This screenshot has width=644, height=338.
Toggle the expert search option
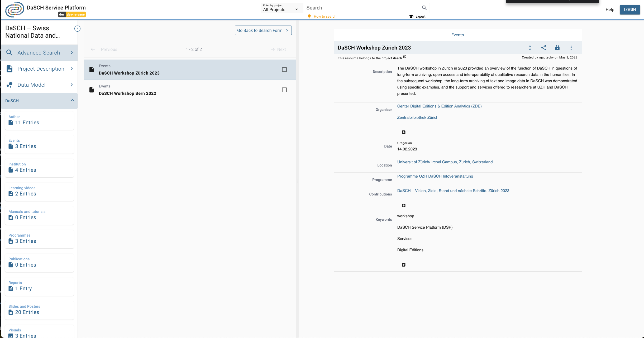[417, 16]
